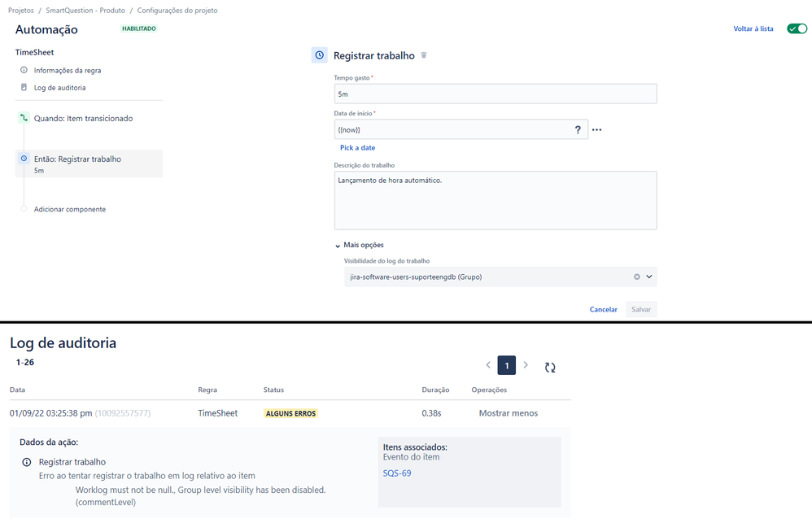This screenshot has width=812, height=523.
Task: Click the Duração column header
Action: coord(435,390)
